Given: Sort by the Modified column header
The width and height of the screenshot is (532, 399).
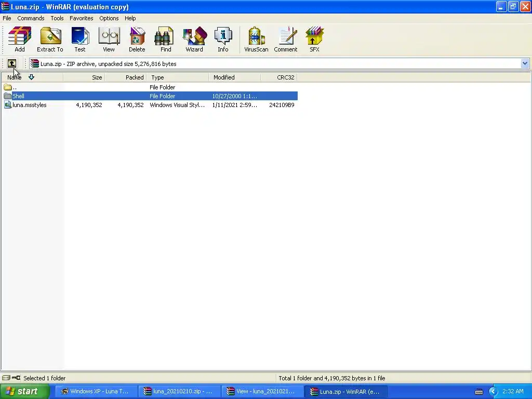Looking at the screenshot, I should [234, 77].
